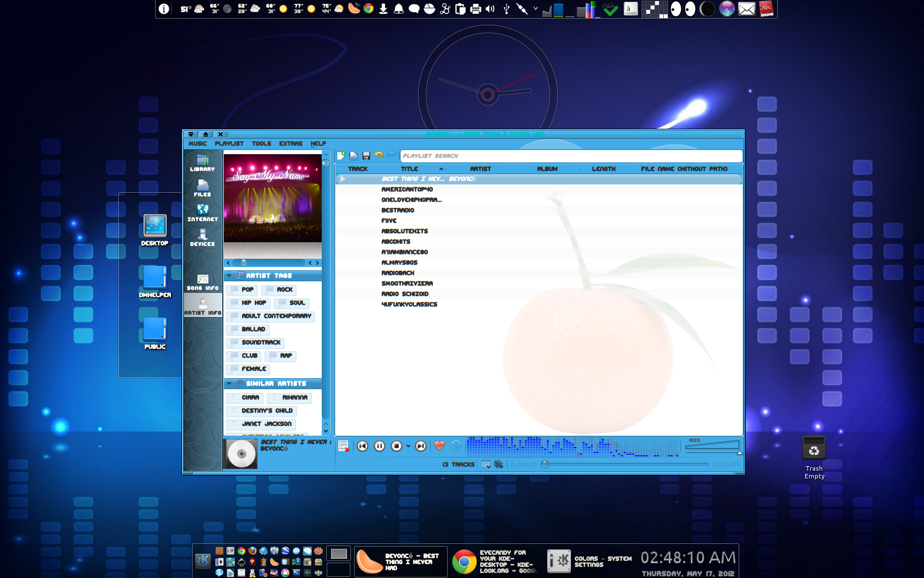The width and height of the screenshot is (924, 578).
Task: Sort playlist by Title column header
Action: tap(409, 169)
